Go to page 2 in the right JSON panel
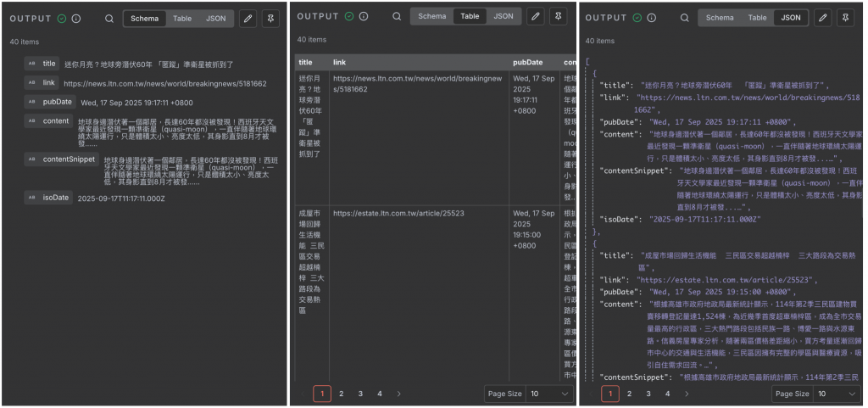 [x=629, y=394]
